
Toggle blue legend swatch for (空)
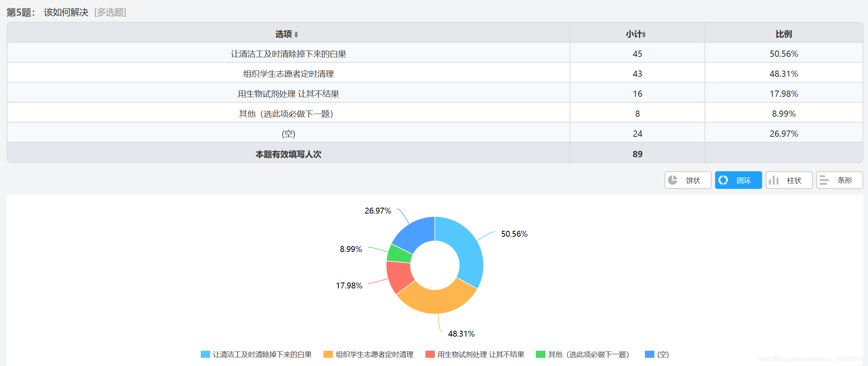(650, 354)
